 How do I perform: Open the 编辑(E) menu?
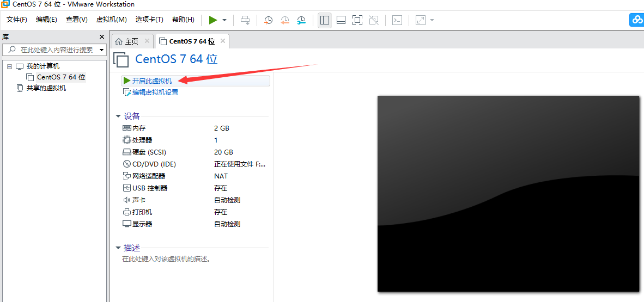(46, 20)
